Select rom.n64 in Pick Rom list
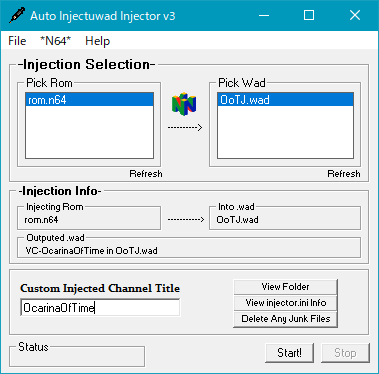 point(89,100)
